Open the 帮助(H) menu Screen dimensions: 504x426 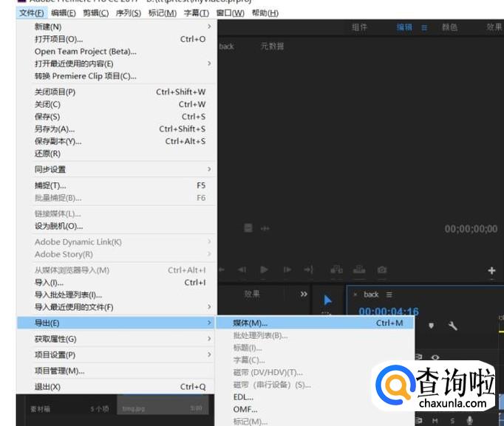point(265,13)
